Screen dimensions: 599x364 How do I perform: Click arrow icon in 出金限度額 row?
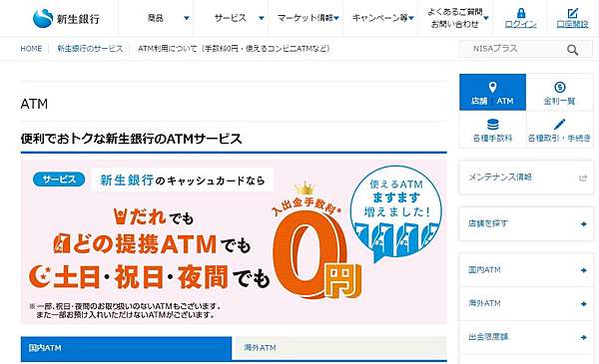pos(583,338)
